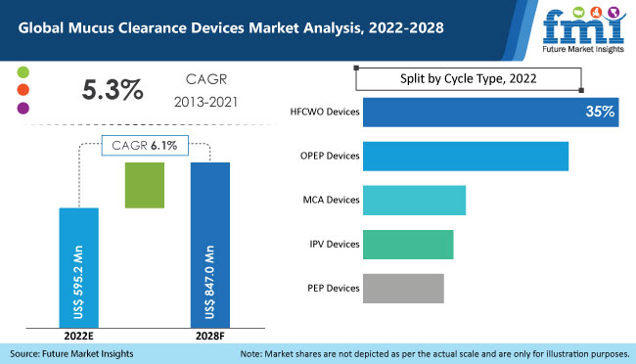Screen dimensions: 636x364
Task: Click the MCA Devices teal bar
Action: (414, 201)
